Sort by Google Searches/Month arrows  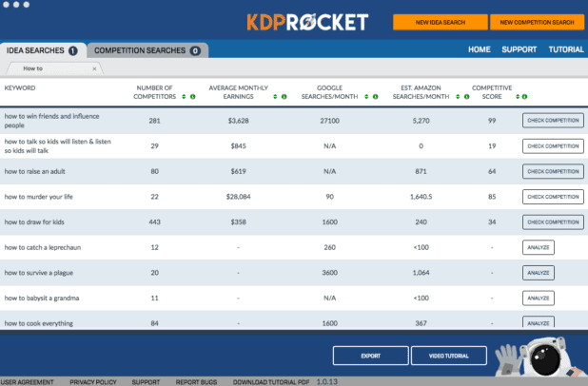pos(366,97)
